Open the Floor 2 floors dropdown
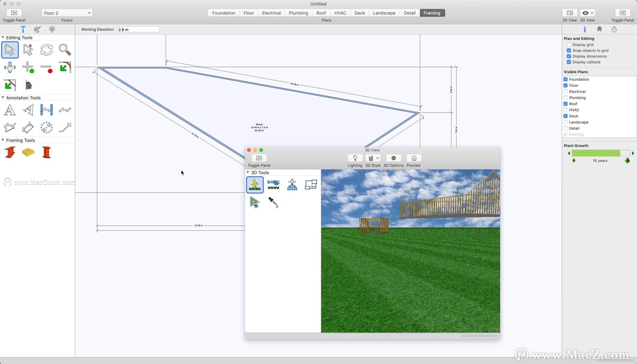 67,13
